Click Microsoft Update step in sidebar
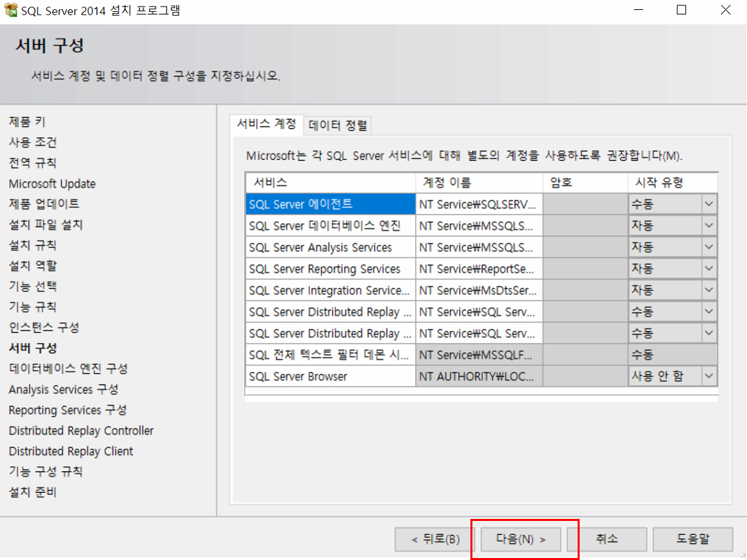 click(52, 183)
